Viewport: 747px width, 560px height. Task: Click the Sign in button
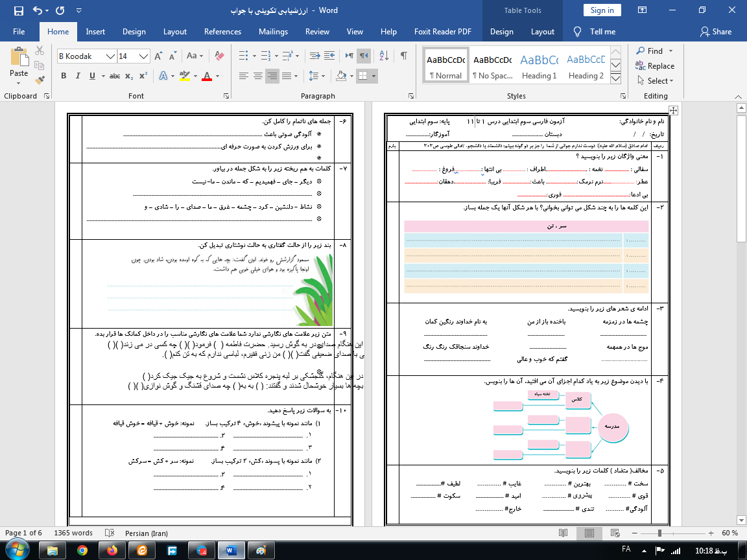602,10
